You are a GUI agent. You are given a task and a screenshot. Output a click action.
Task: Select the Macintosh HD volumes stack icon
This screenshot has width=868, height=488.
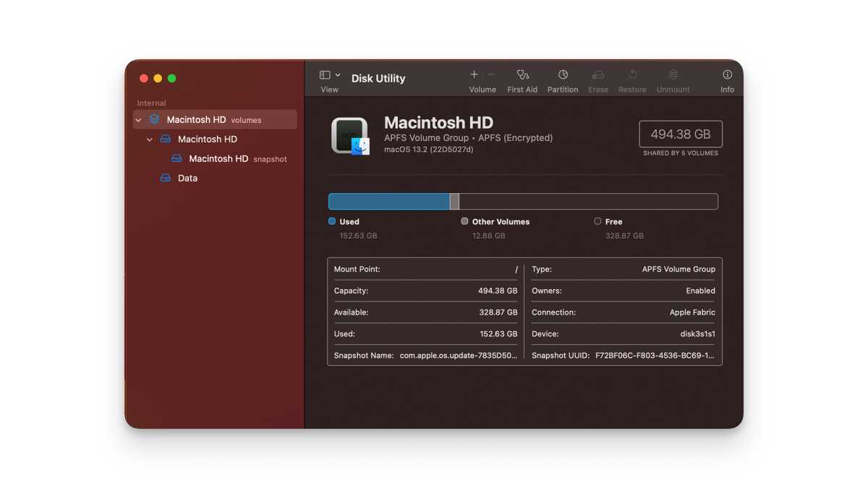point(154,119)
